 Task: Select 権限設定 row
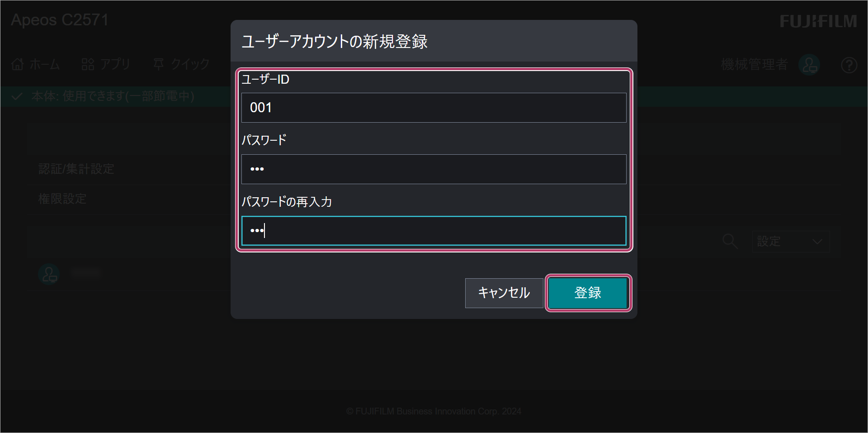point(62,199)
